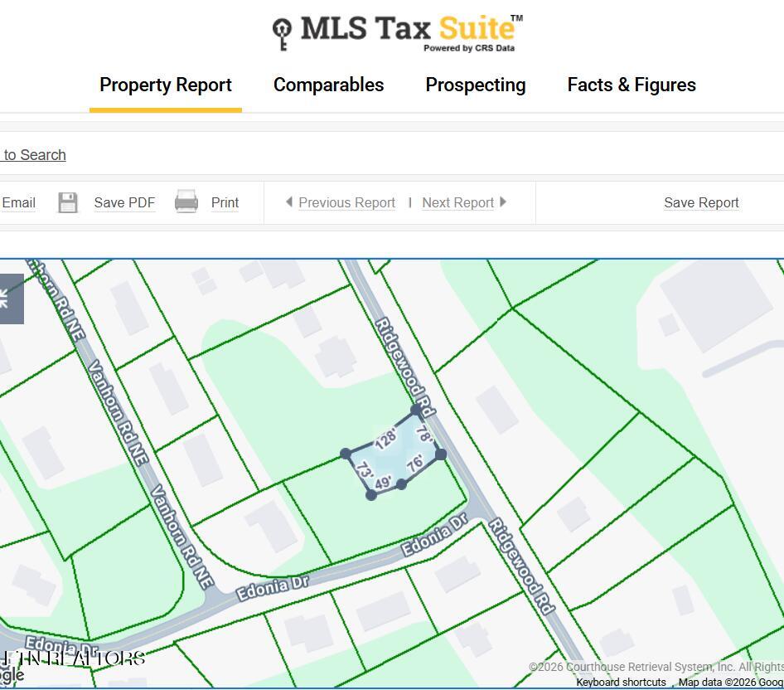Click the printer icon
The image size is (784, 690).
[186, 202]
